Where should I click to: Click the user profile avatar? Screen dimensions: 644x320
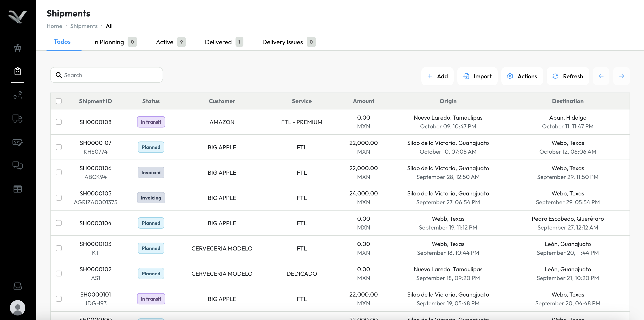coord(18,308)
